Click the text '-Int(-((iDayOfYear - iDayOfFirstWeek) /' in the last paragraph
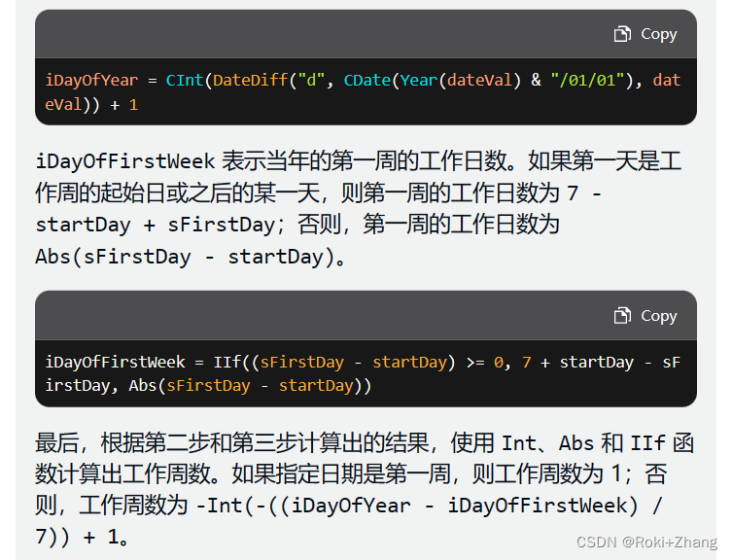This screenshot has height=560, width=732. click(430, 506)
